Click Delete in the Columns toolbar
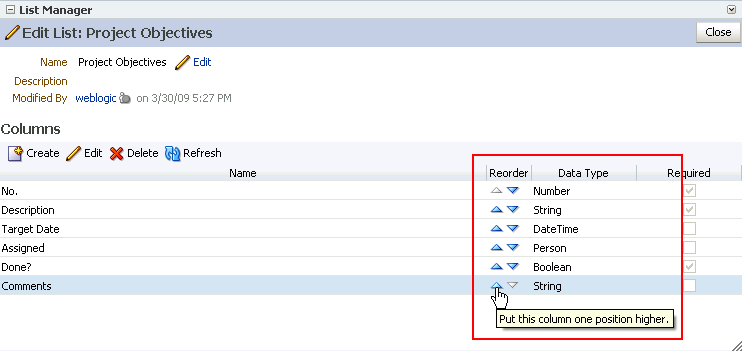 (x=134, y=153)
